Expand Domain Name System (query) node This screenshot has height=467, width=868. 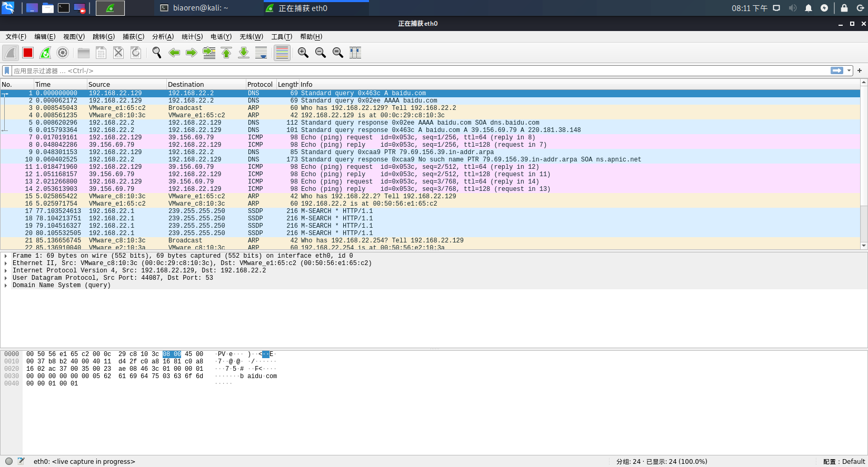(x=6, y=286)
